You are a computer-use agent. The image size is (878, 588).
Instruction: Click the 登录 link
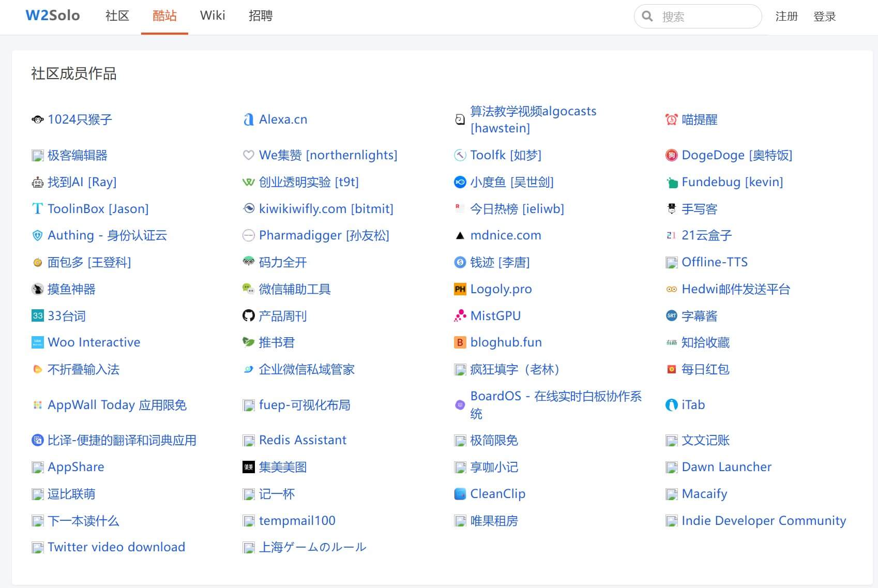coord(824,17)
